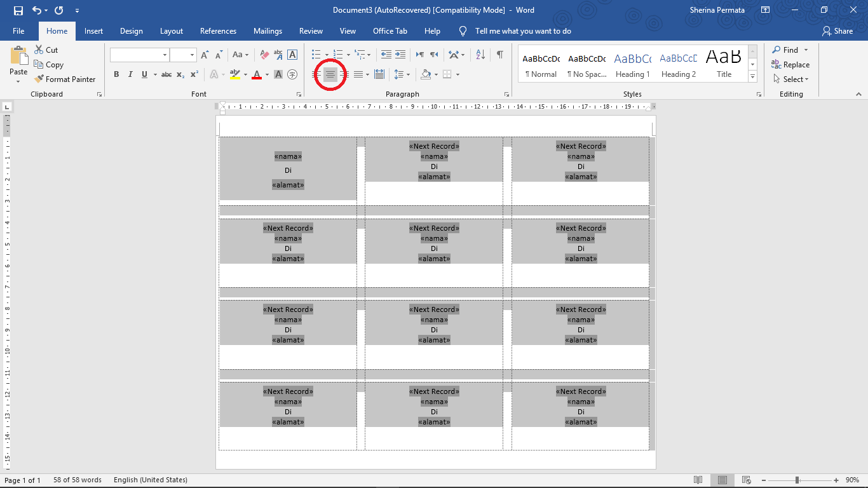The image size is (868, 488).
Task: Apply italic formatting
Action: tap(130, 74)
